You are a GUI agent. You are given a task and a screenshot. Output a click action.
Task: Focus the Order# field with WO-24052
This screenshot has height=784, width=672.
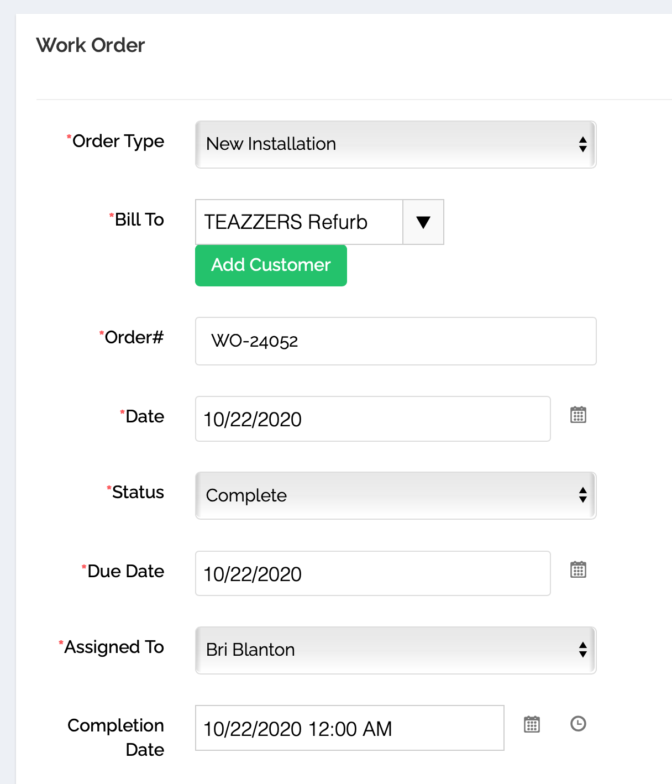pos(396,341)
